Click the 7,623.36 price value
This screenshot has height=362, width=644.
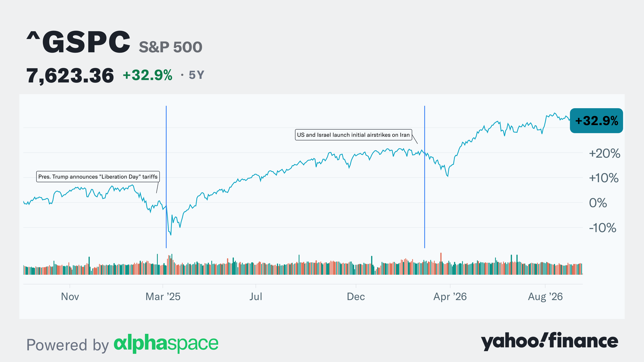[x=70, y=75]
